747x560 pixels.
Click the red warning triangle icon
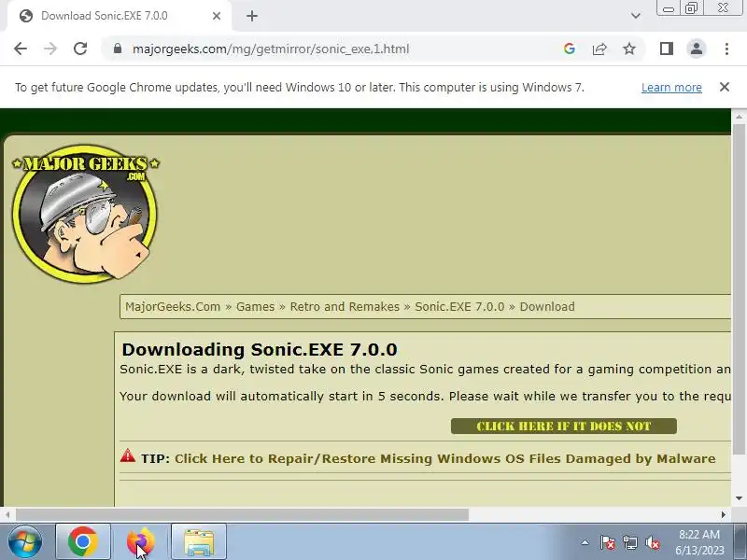pyautogui.click(x=128, y=455)
